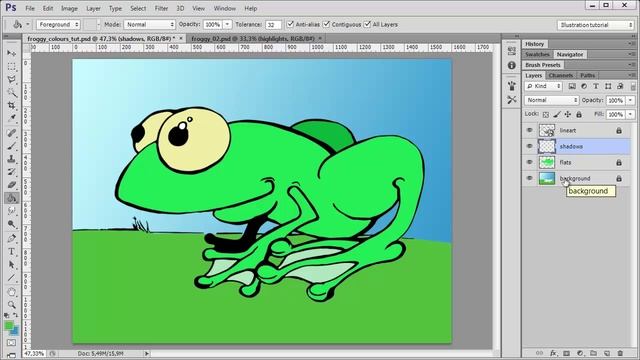Open the Image menu
The width and height of the screenshot is (640, 360).
click(x=69, y=8)
